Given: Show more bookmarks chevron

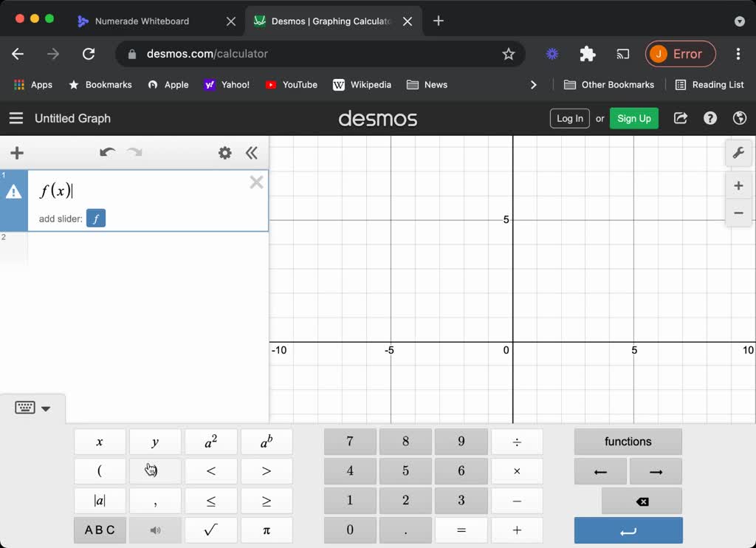Looking at the screenshot, I should pyautogui.click(x=533, y=85).
